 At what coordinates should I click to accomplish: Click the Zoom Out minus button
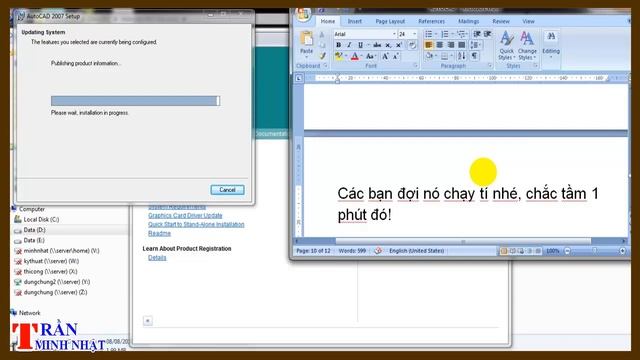tap(567, 251)
